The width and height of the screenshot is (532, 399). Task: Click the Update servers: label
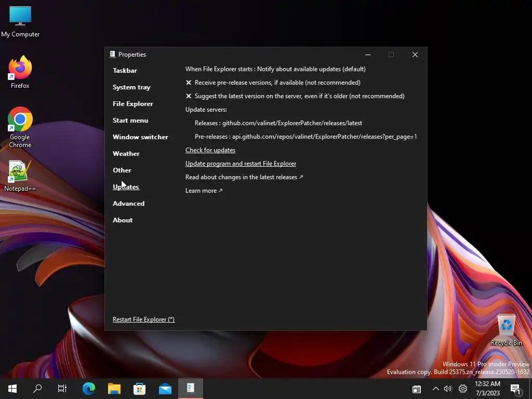[206, 110]
